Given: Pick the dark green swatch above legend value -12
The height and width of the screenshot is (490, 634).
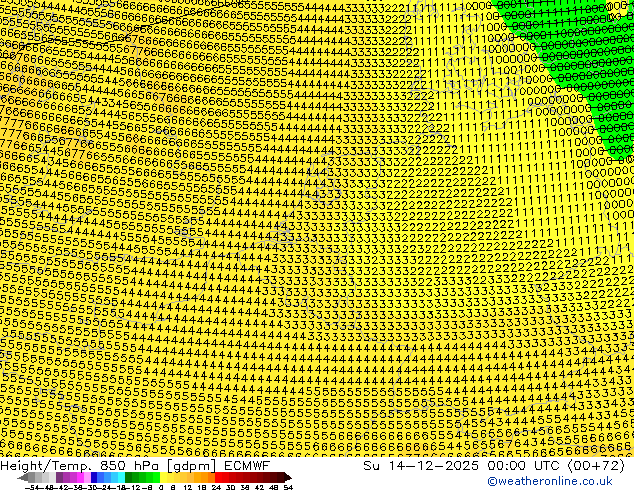Looking at the screenshot, I should (x=129, y=477).
